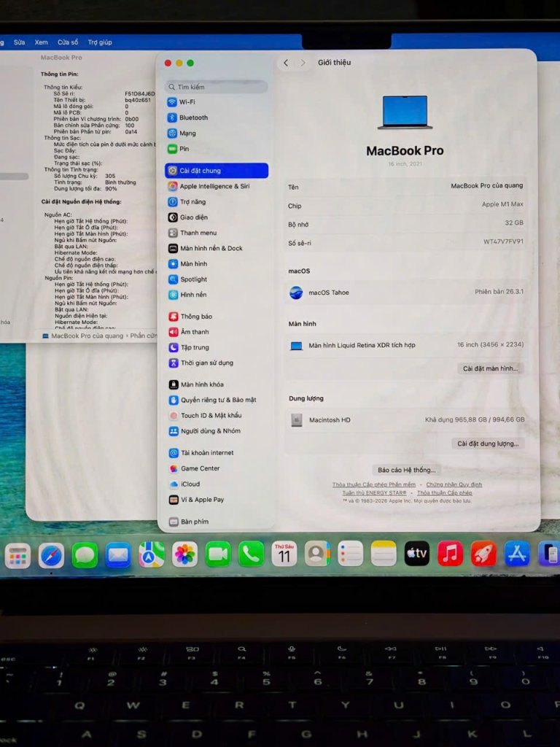Image resolution: width=560 pixels, height=747 pixels.
Task: Open Bàn phím keyboard settings
Action: 189,522
